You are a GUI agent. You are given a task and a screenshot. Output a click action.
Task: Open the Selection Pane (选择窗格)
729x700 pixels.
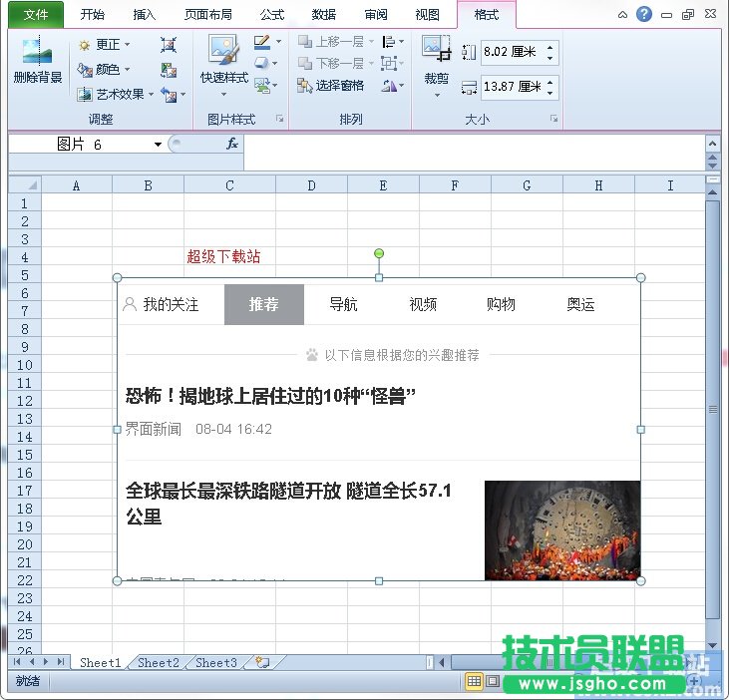(x=330, y=86)
